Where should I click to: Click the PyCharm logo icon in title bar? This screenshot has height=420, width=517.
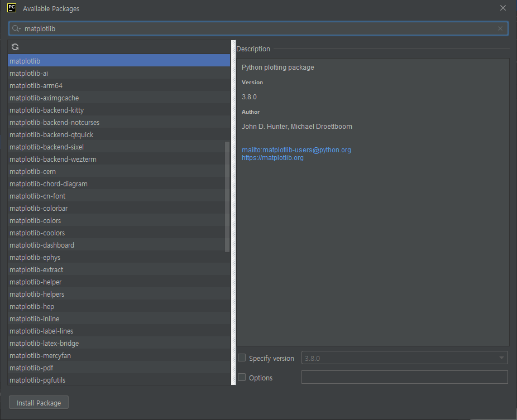click(12, 8)
